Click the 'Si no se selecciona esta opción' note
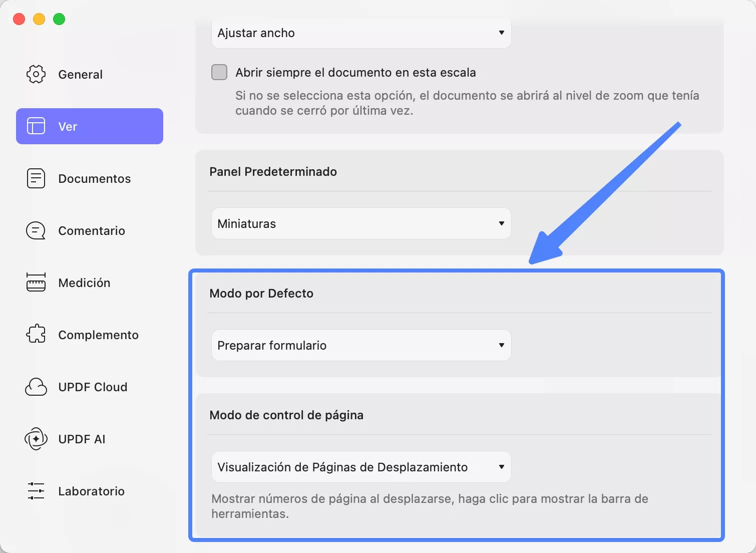This screenshot has height=553, width=756. [x=467, y=103]
